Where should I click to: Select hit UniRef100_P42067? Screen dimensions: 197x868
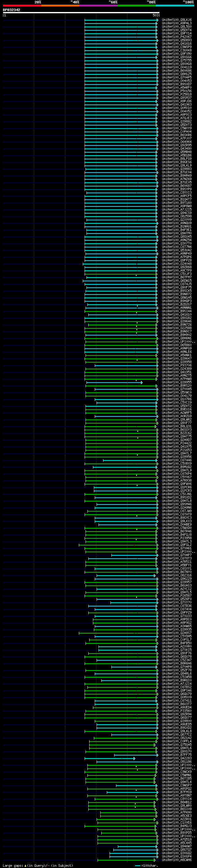(177, 37)
